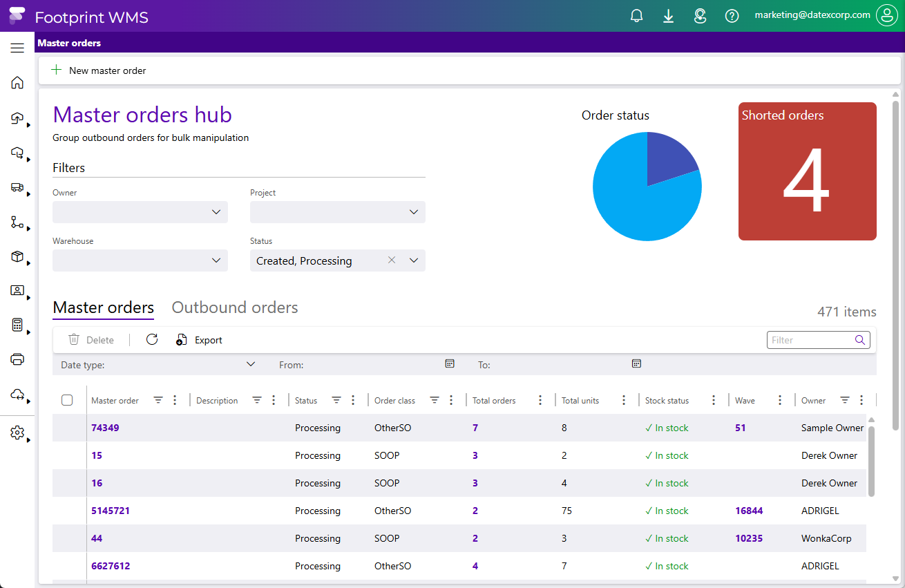This screenshot has width=905, height=588.
Task: Expand the Warehouse filter dropdown
Action: [216, 260]
